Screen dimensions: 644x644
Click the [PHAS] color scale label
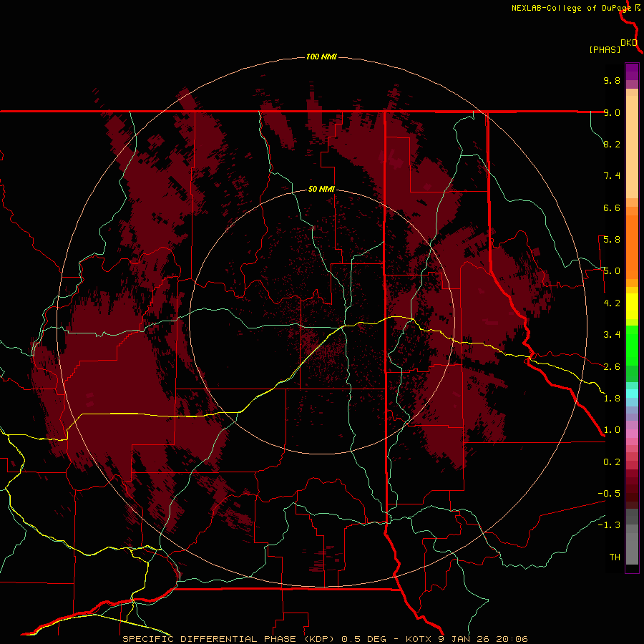point(605,49)
